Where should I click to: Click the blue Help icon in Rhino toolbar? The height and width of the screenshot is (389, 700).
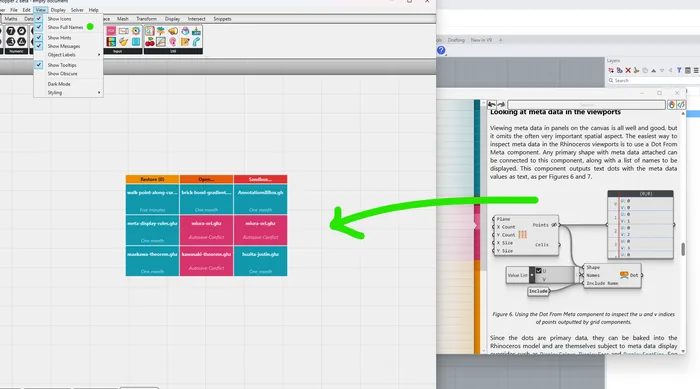pyautogui.click(x=441, y=50)
